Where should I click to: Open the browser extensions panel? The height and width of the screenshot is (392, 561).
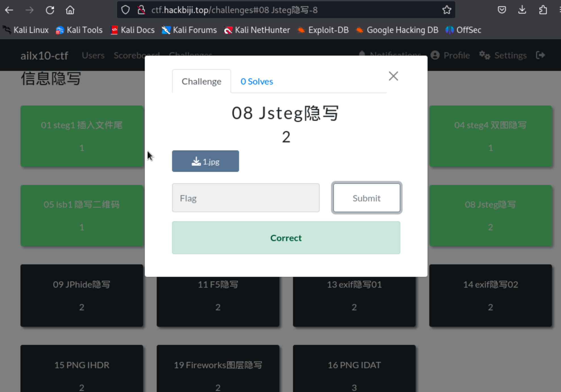[543, 10]
